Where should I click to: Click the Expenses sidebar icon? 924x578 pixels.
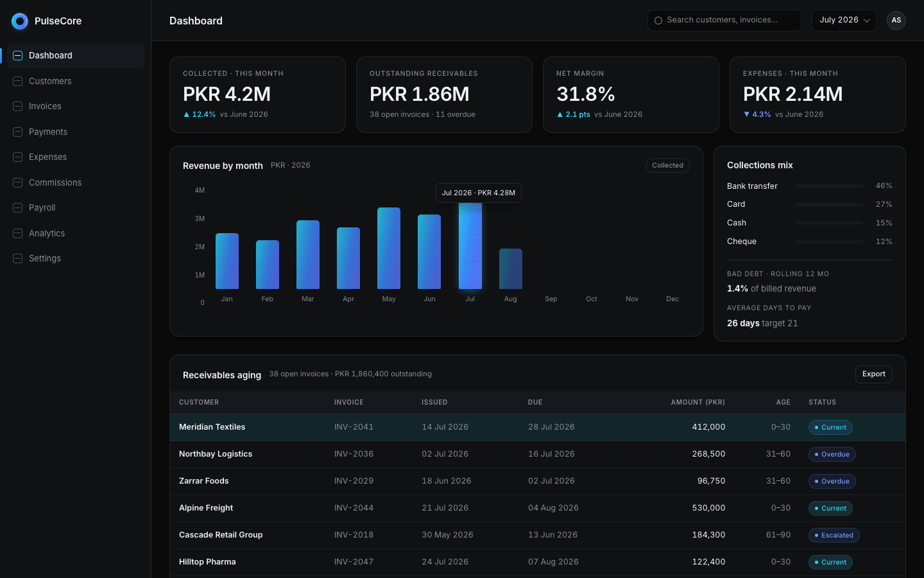pyautogui.click(x=18, y=157)
